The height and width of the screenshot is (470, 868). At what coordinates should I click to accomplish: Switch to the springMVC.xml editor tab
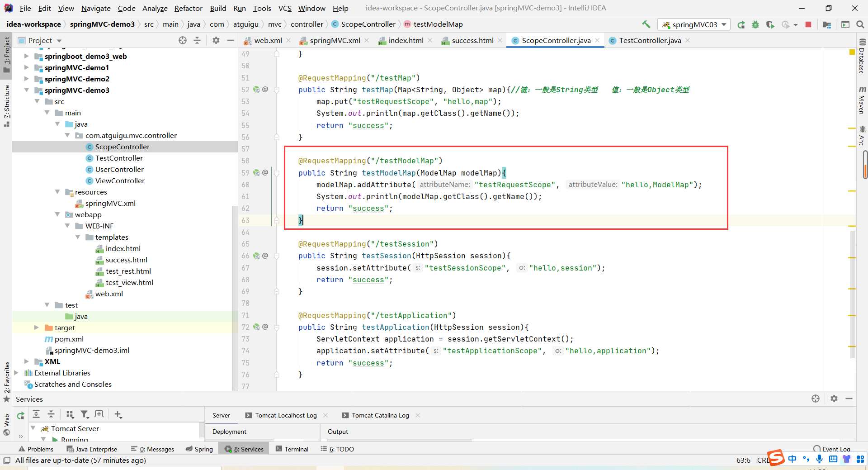tap(335, 40)
